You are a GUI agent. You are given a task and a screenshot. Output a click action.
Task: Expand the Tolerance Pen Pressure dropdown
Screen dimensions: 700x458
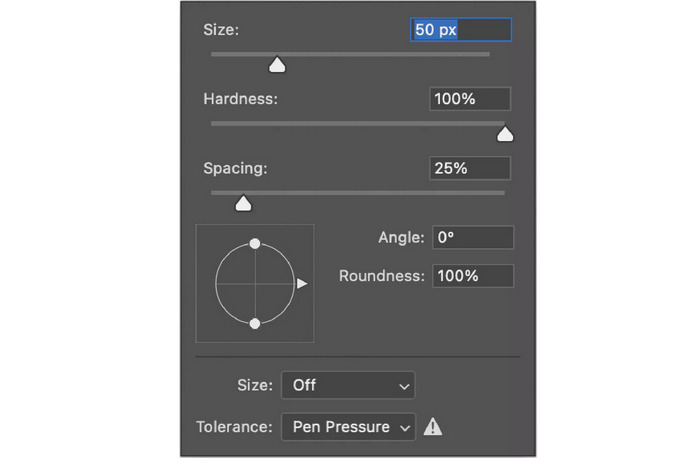(x=348, y=427)
